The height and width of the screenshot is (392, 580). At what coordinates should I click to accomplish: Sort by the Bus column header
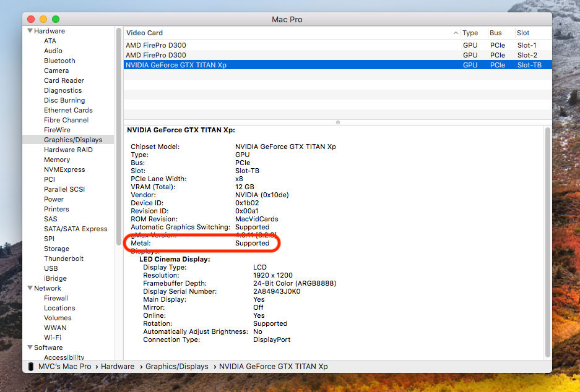(x=496, y=33)
